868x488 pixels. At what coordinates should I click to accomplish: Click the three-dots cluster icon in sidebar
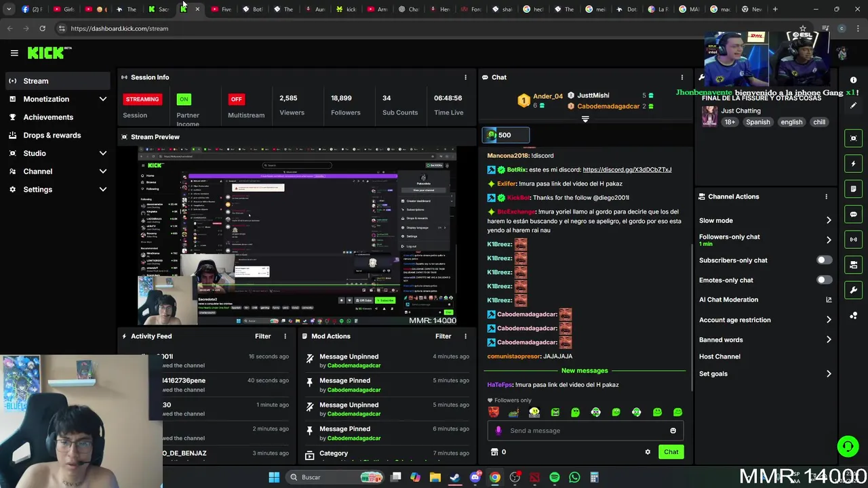853,315
